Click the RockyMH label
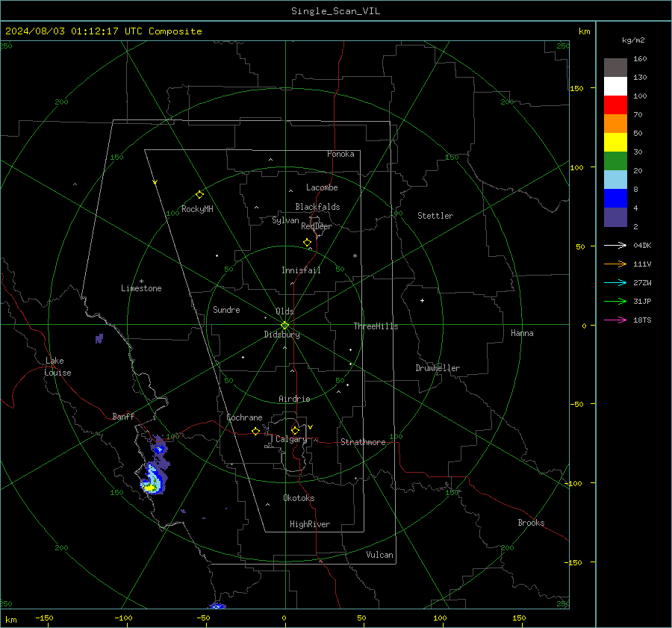Image resolution: width=672 pixels, height=628 pixels. tap(197, 209)
